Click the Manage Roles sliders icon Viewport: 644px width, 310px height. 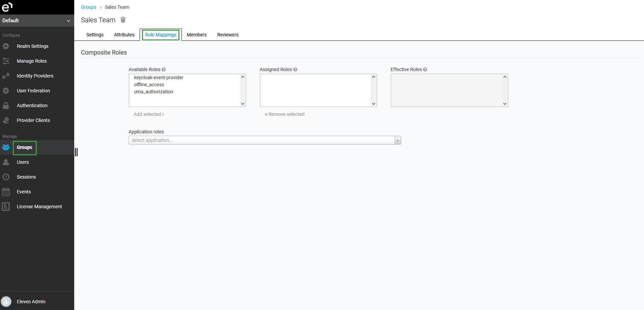[6, 61]
